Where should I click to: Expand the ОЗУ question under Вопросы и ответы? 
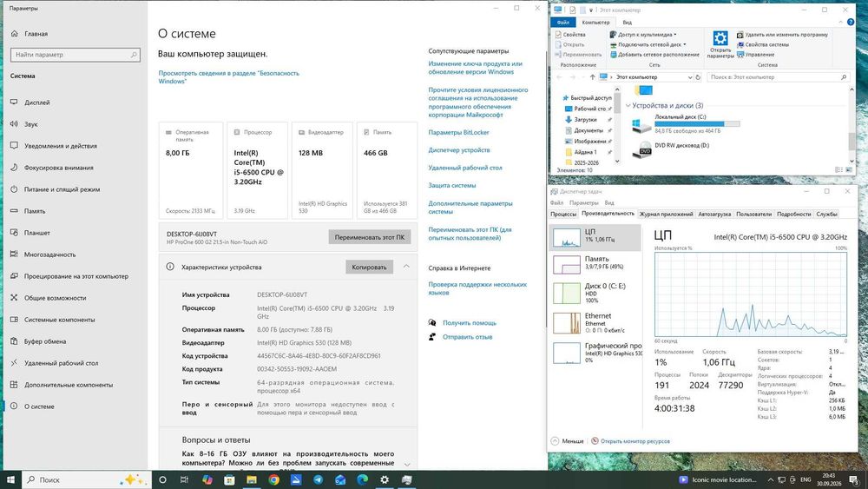pyautogui.click(x=407, y=464)
